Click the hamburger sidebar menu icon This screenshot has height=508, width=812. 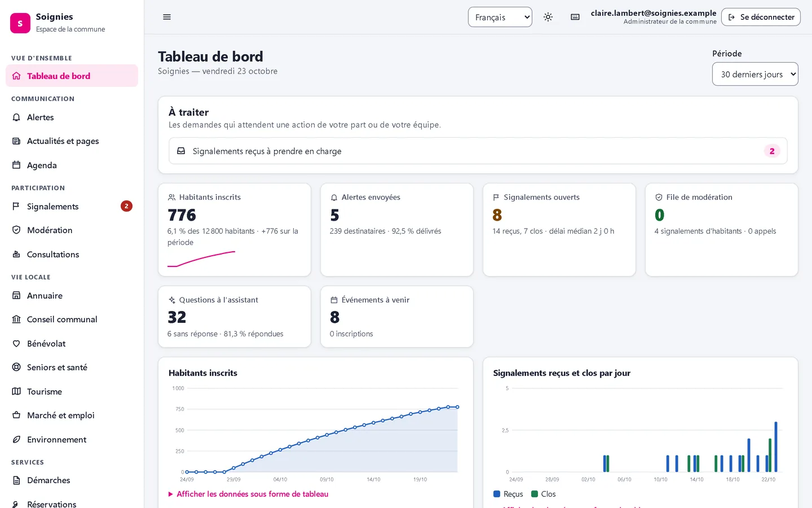[167, 17]
